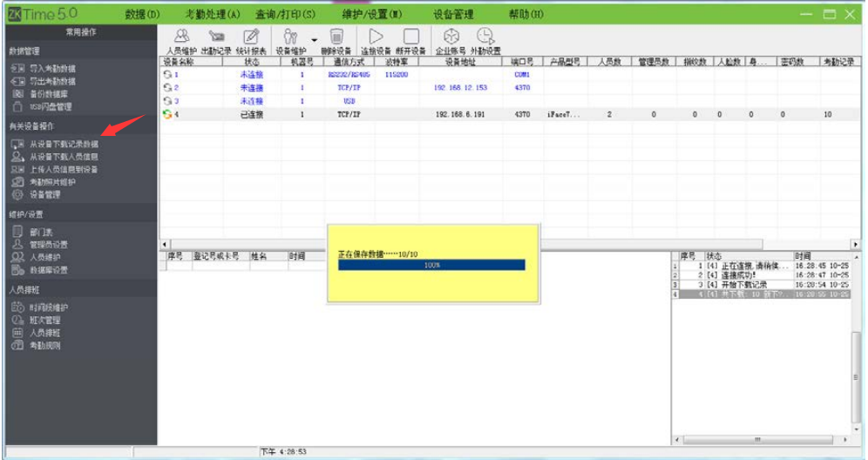Image resolution: width=868 pixels, height=460 pixels.
Task: Click 从设备下载记录数据 in the sidebar
Action: click(x=64, y=144)
